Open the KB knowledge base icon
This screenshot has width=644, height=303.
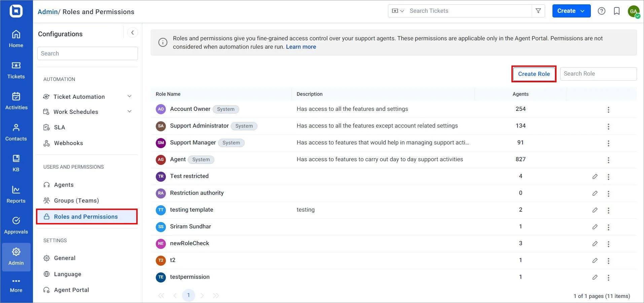point(16,163)
